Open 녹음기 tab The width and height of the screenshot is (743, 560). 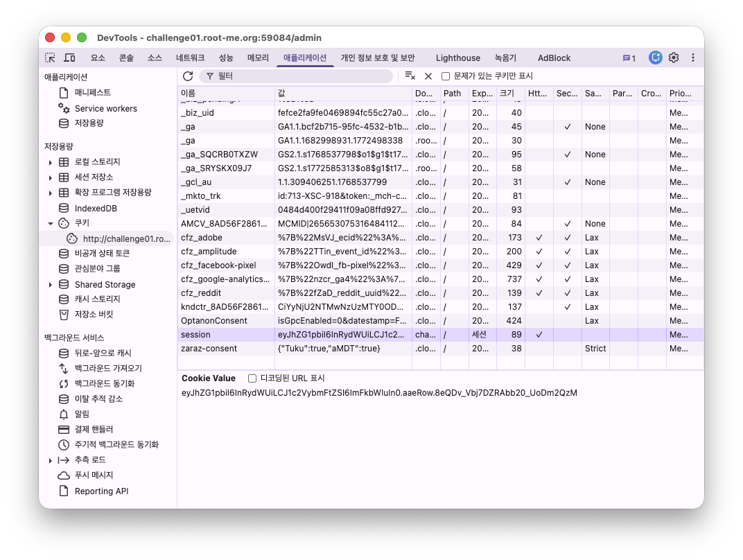coord(505,58)
